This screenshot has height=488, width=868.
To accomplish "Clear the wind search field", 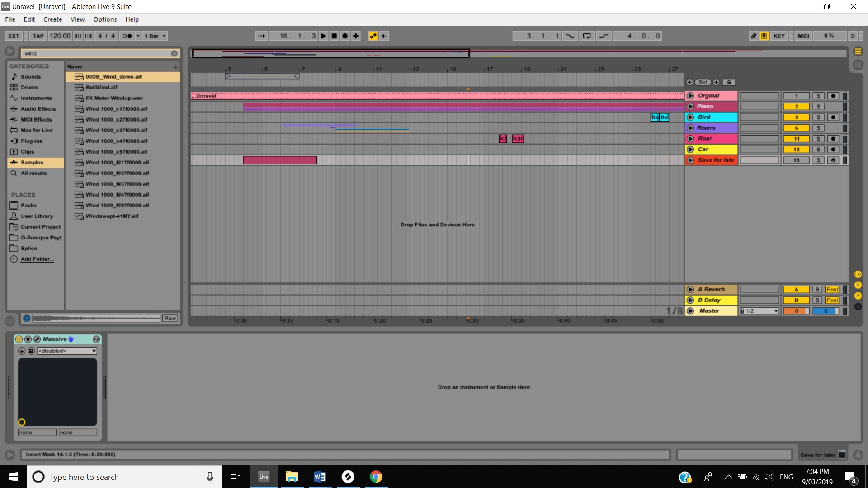I will (174, 53).
